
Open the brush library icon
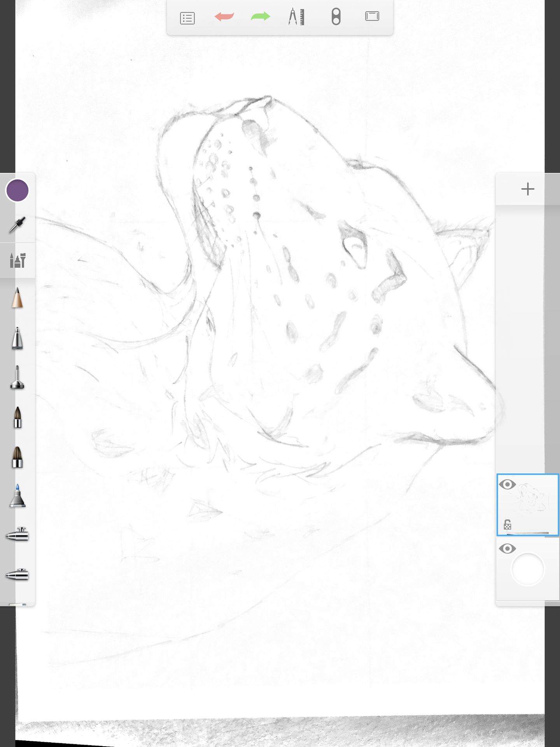click(x=17, y=260)
